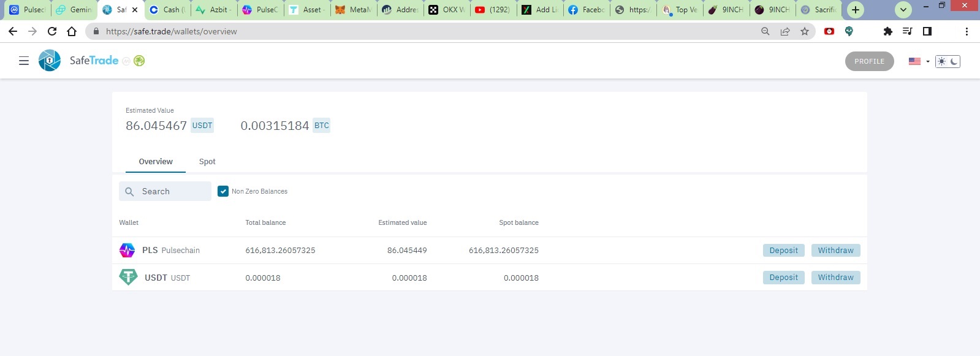Switch to the MetaMask browser tab
Viewport: 980px width, 356px height.
click(x=354, y=10)
